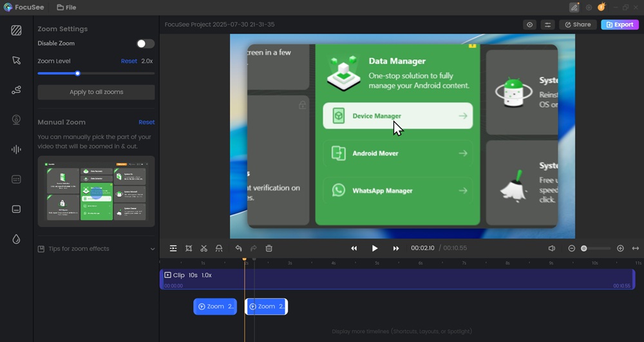Click the fit timeline width arrows icon
Viewport: 644px width, 342px height.
636,249
